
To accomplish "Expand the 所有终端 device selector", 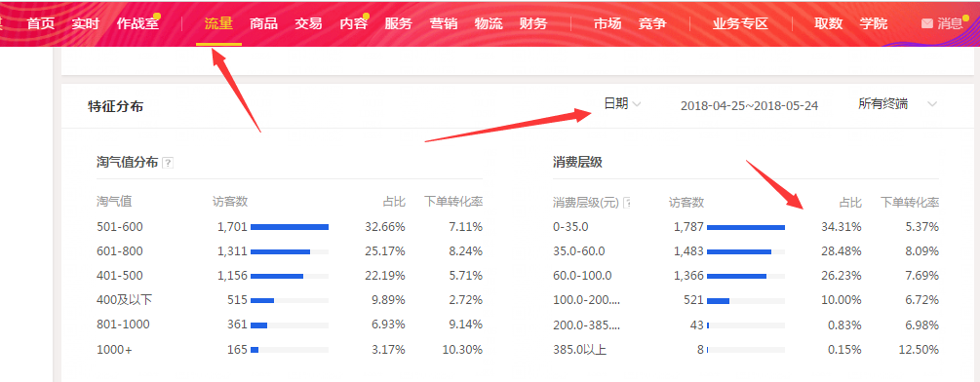I will (898, 104).
